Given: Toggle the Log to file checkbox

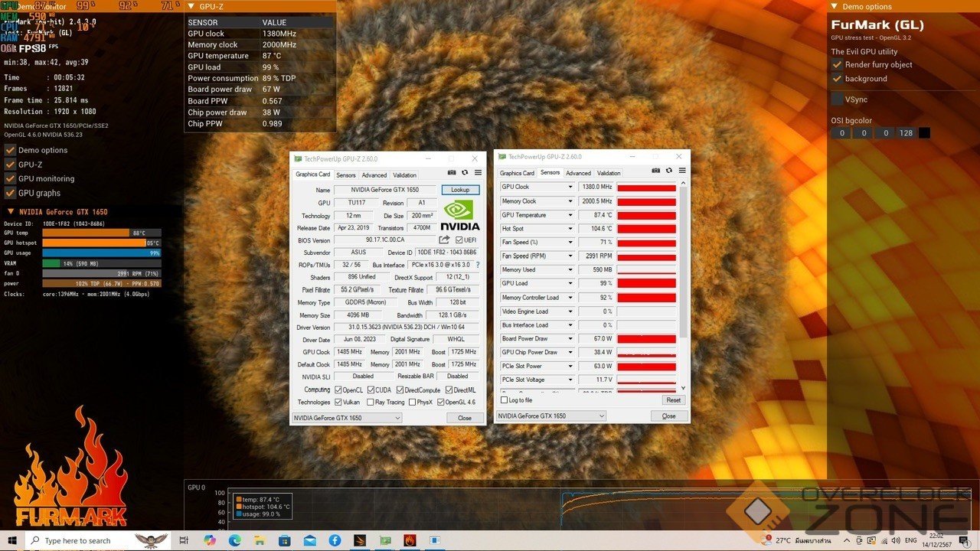Looking at the screenshot, I should coord(504,400).
